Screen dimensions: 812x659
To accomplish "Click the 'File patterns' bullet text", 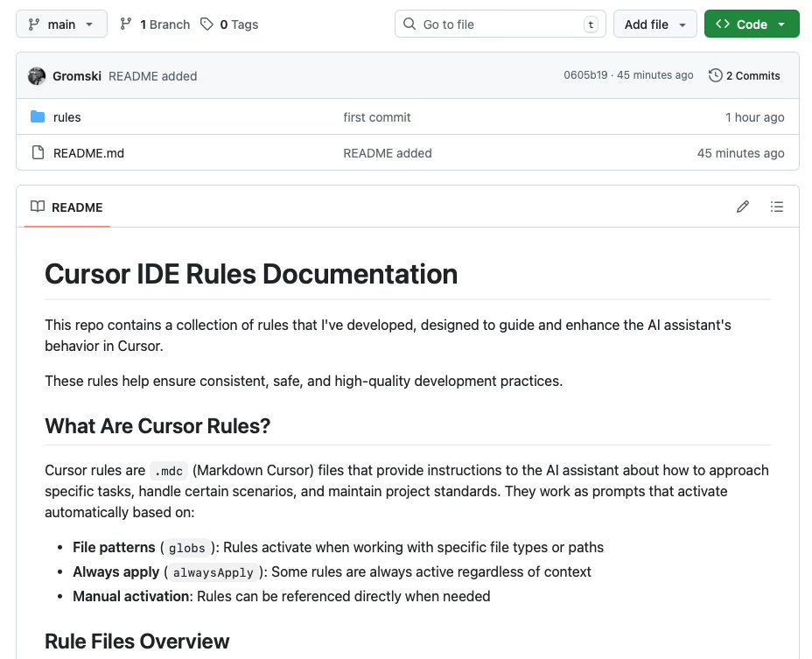I will coord(114,548).
